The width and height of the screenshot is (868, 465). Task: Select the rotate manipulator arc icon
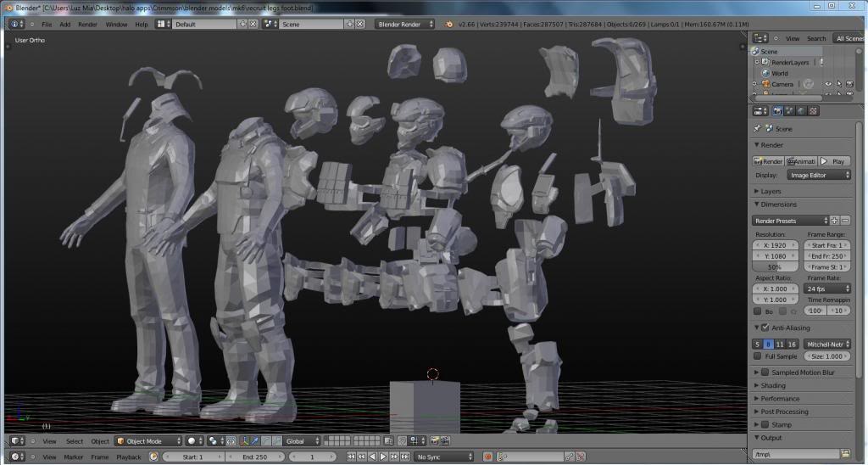pyautogui.click(x=265, y=441)
